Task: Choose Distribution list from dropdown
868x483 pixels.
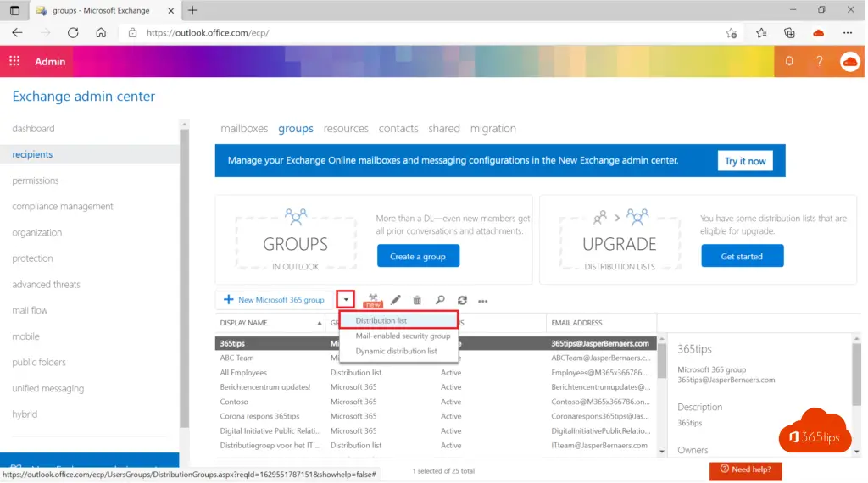Action: pyautogui.click(x=400, y=321)
